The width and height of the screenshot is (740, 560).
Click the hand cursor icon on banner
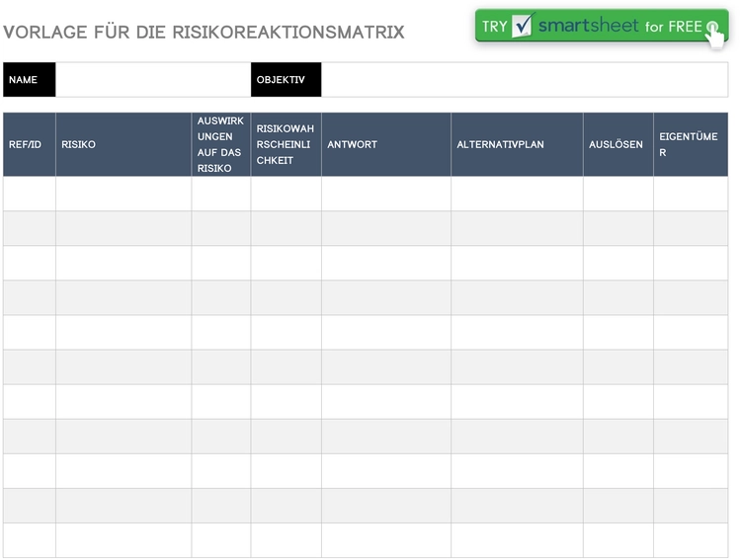tap(715, 35)
